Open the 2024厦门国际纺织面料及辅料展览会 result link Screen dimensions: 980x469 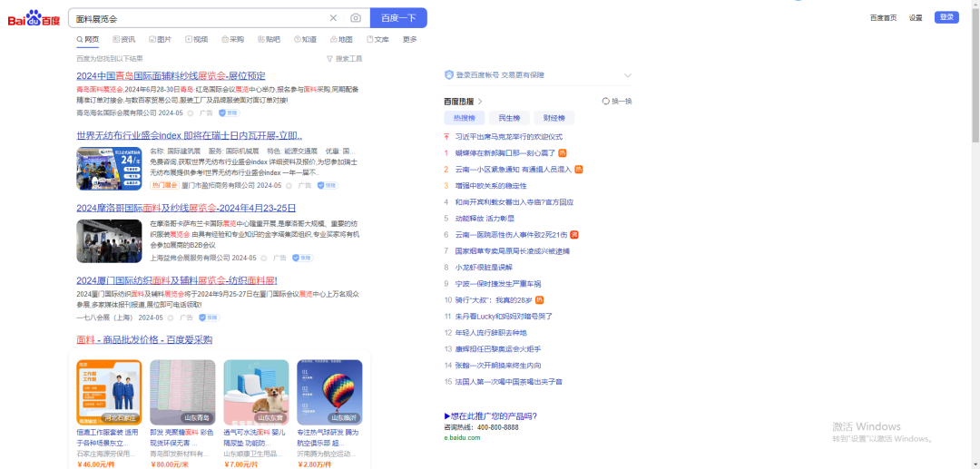pos(176,280)
